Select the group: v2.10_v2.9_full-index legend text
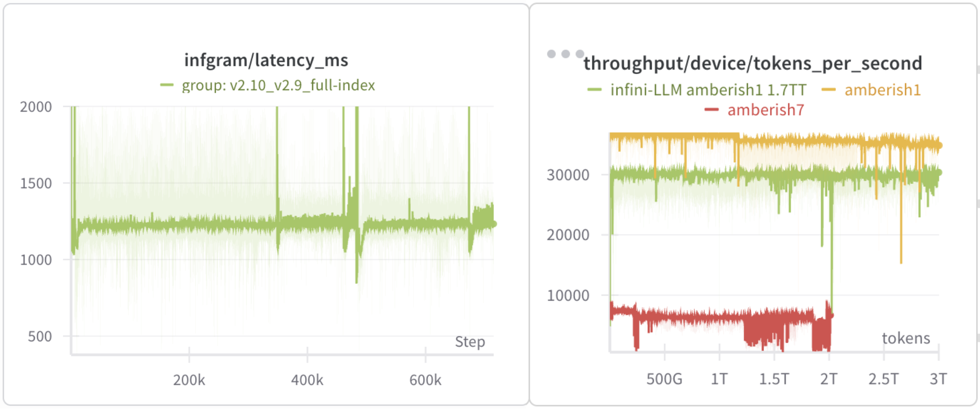980x410 pixels. click(x=278, y=85)
